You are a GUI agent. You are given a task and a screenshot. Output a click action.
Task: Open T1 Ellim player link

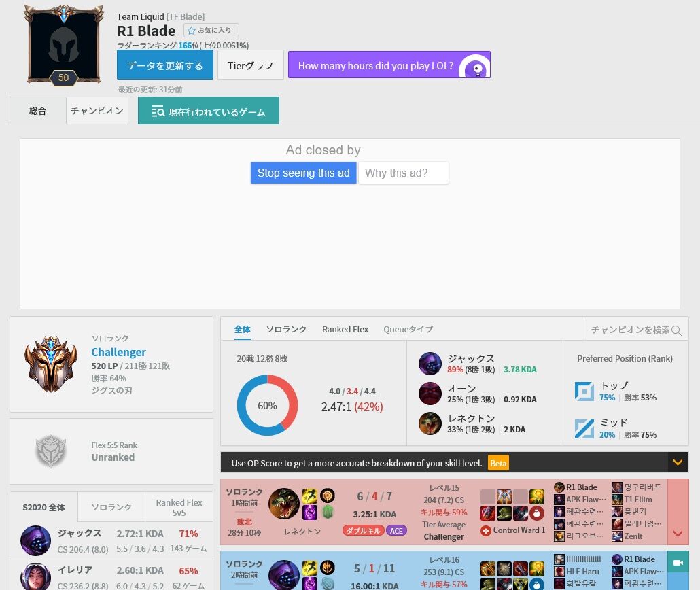tap(638, 500)
